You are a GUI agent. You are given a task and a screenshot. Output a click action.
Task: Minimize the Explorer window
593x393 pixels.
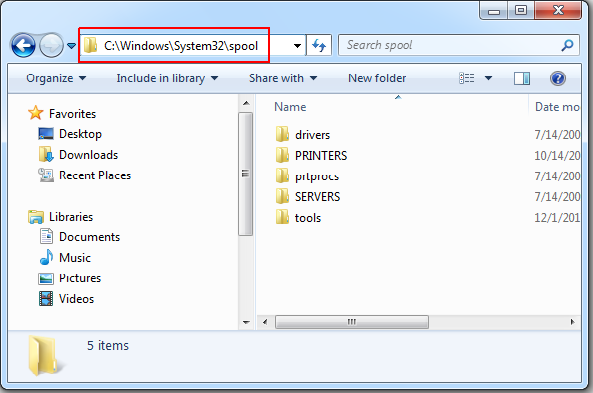pyautogui.click(x=494, y=11)
